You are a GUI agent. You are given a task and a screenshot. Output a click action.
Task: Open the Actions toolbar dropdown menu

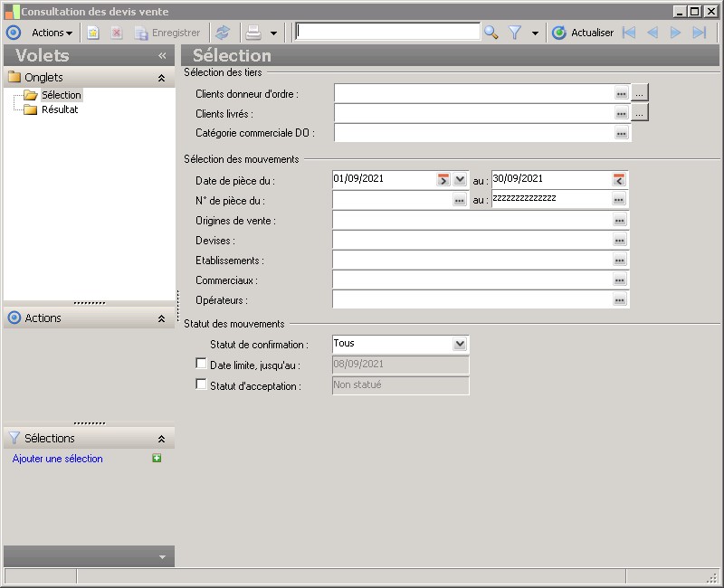pyautogui.click(x=52, y=33)
